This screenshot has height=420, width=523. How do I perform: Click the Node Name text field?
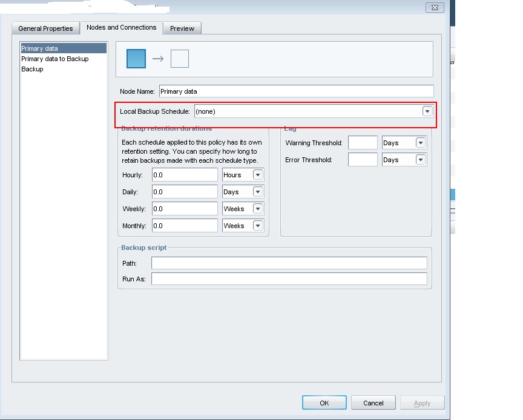coord(296,91)
